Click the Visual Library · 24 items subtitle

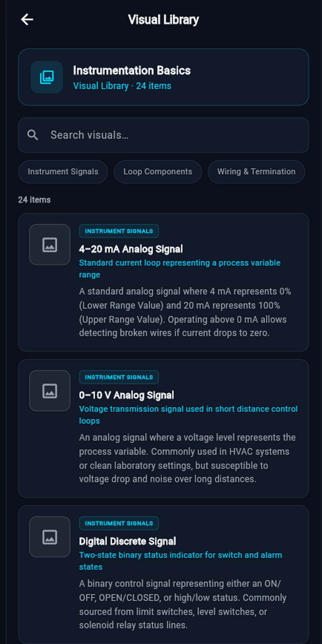(122, 86)
